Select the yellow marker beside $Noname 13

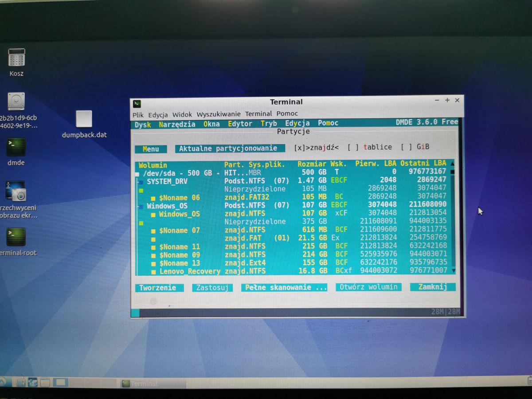(x=153, y=263)
